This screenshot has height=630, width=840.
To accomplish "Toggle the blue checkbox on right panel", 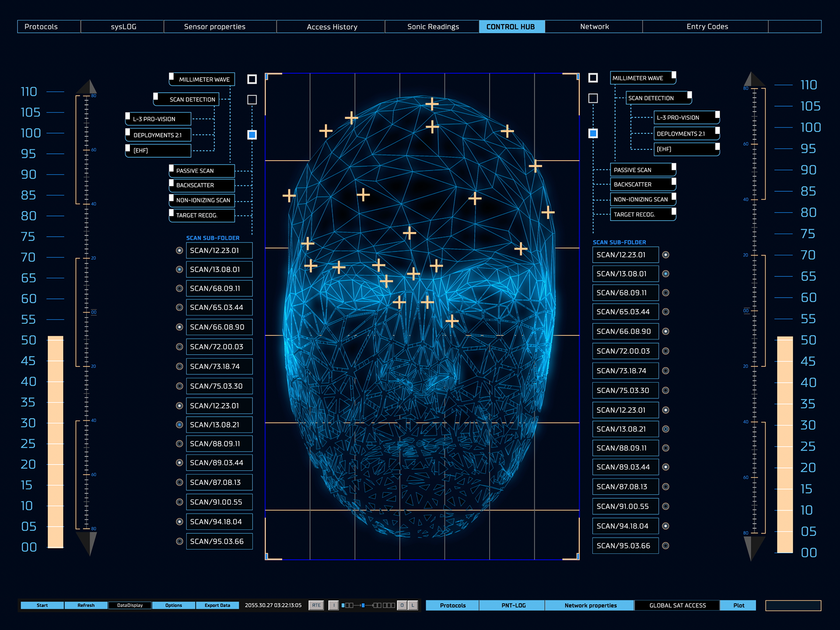I will point(593,133).
